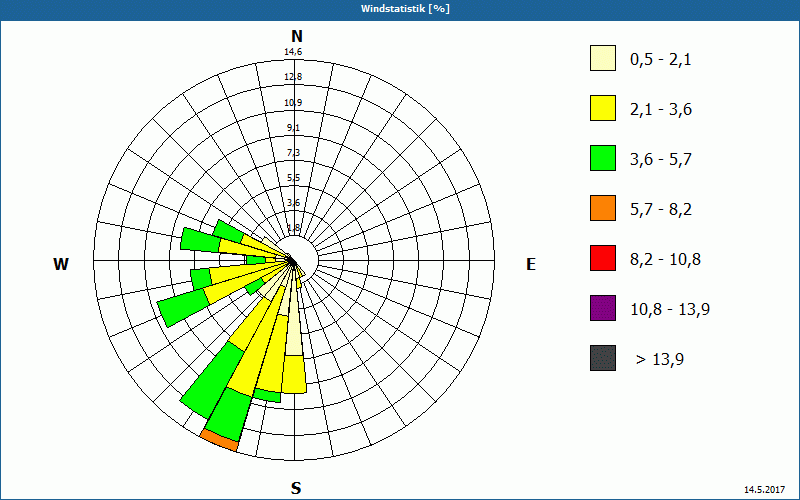Click the 1,8 ring scale value
The image size is (800, 500).
(293, 228)
